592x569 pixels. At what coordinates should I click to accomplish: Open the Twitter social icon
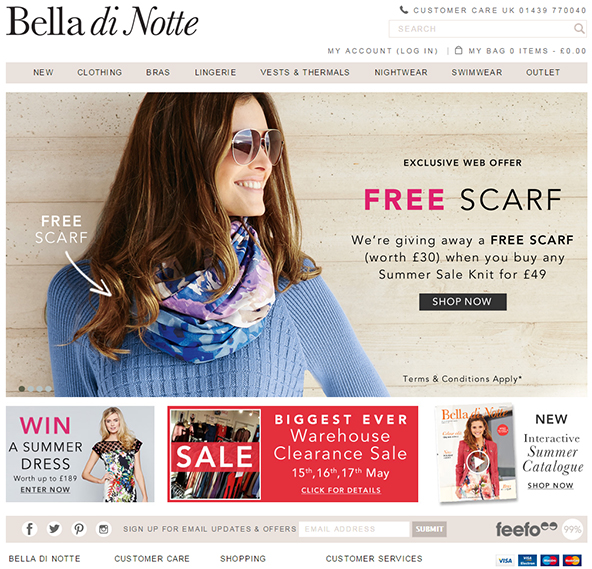pos(54,529)
